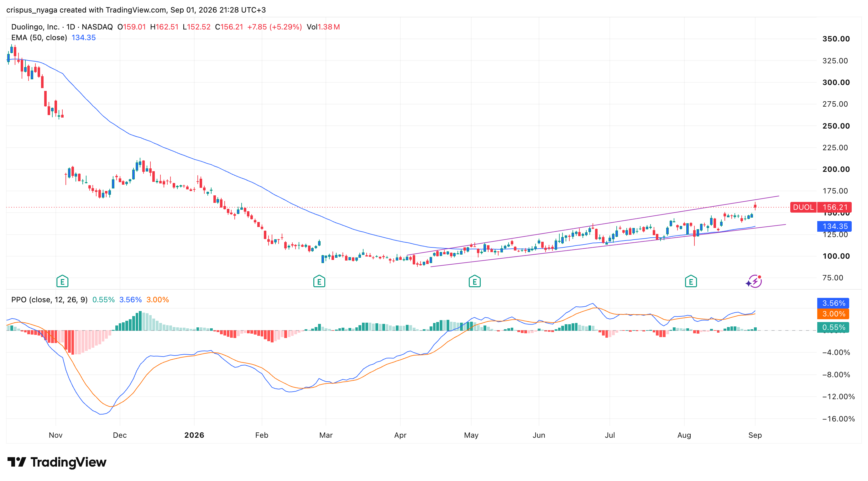Click the blue 3.56% PPO axis label
The image size is (868, 481).
tap(833, 303)
